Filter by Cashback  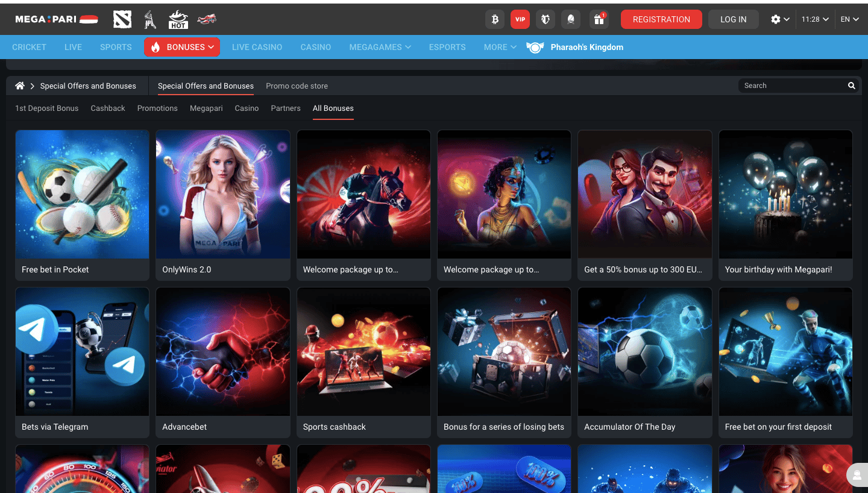pos(108,108)
